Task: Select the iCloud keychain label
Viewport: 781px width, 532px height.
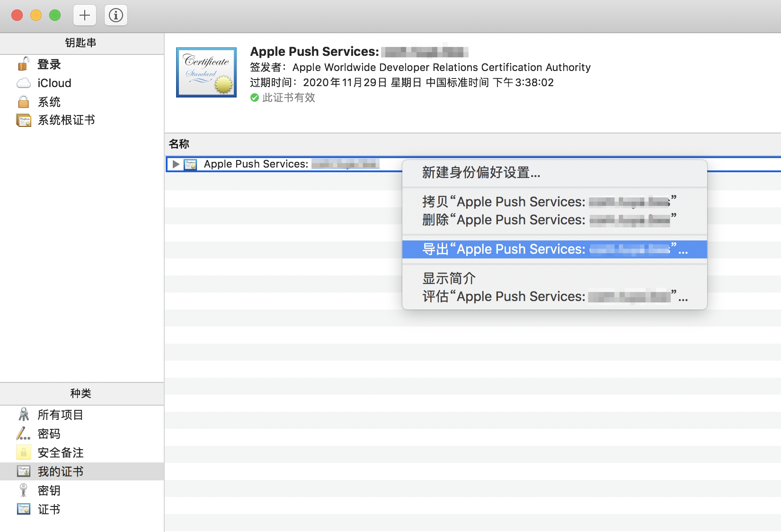Action: (x=54, y=83)
